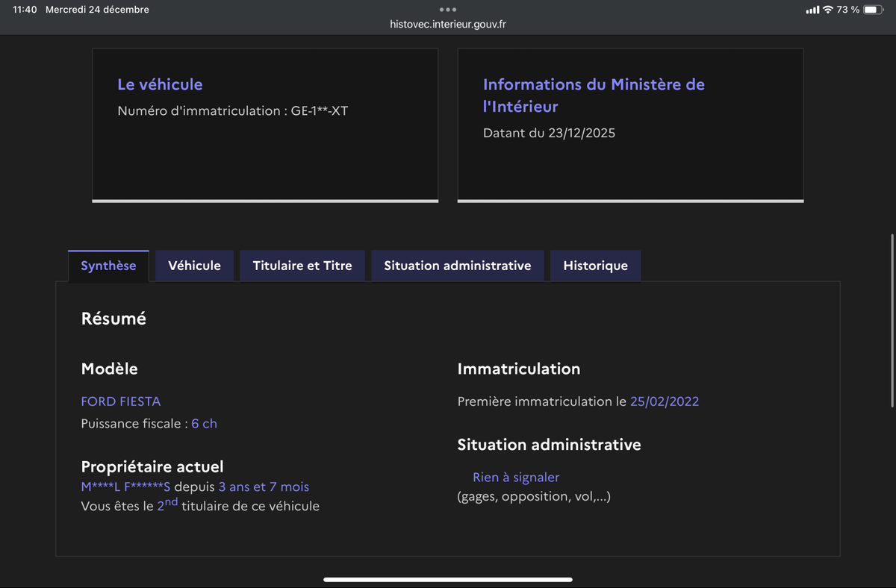Tap the home indicator bar at bottom
The width and height of the screenshot is (896, 588).
pos(448,579)
